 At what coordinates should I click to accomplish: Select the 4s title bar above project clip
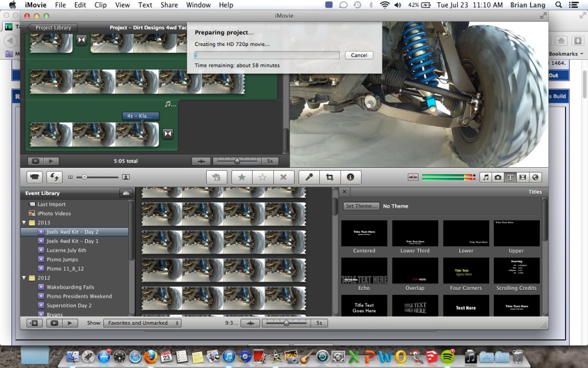click(141, 116)
